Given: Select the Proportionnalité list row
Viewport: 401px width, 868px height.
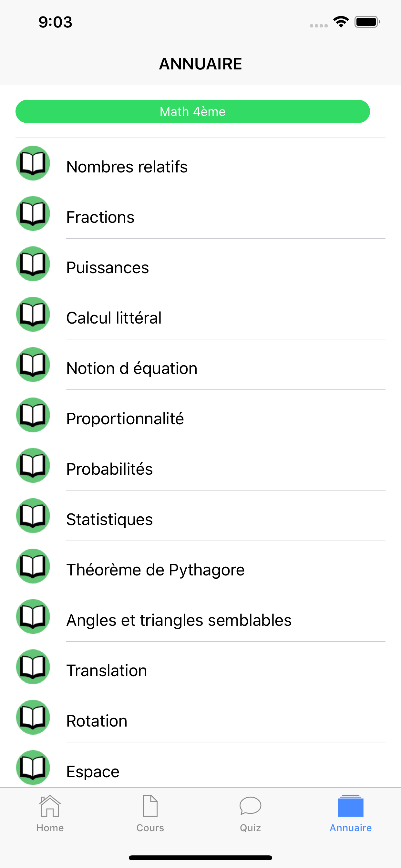Looking at the screenshot, I should [125, 418].
